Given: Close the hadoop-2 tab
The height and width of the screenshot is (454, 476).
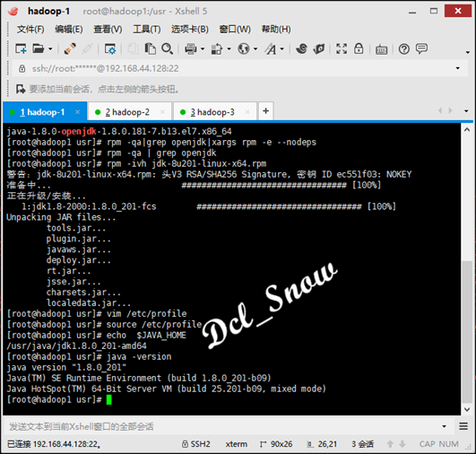Looking at the screenshot, I should [163, 112].
